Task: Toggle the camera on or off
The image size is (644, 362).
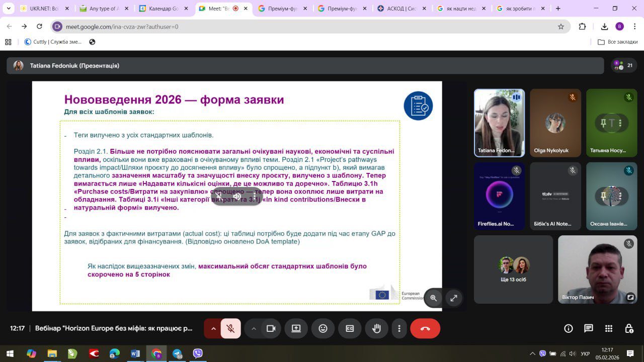Action: click(271, 328)
